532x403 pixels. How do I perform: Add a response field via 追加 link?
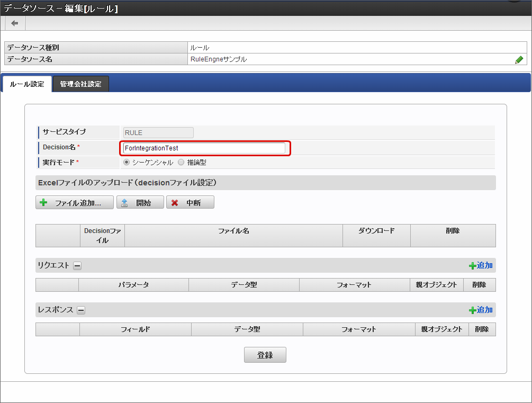(x=481, y=310)
